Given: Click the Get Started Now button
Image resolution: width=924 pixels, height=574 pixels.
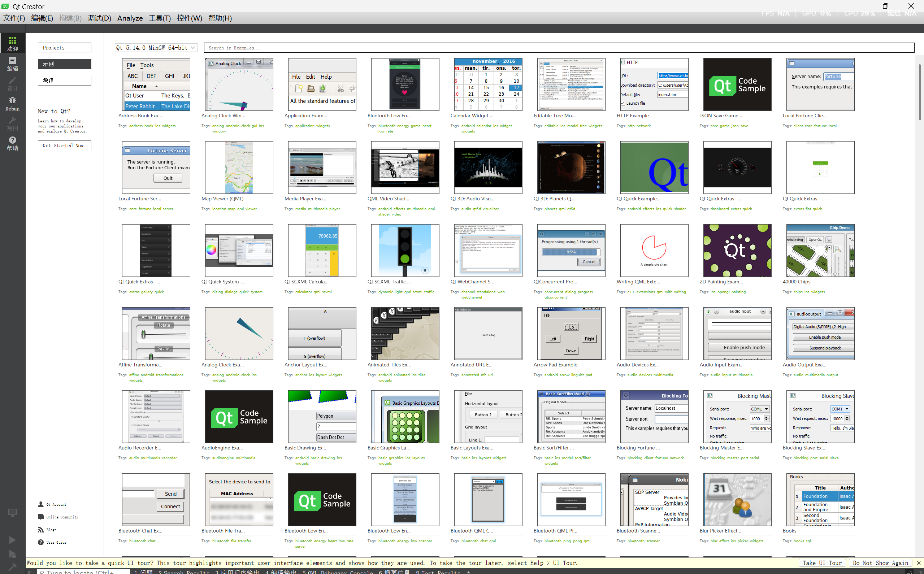Looking at the screenshot, I should 65,145.
